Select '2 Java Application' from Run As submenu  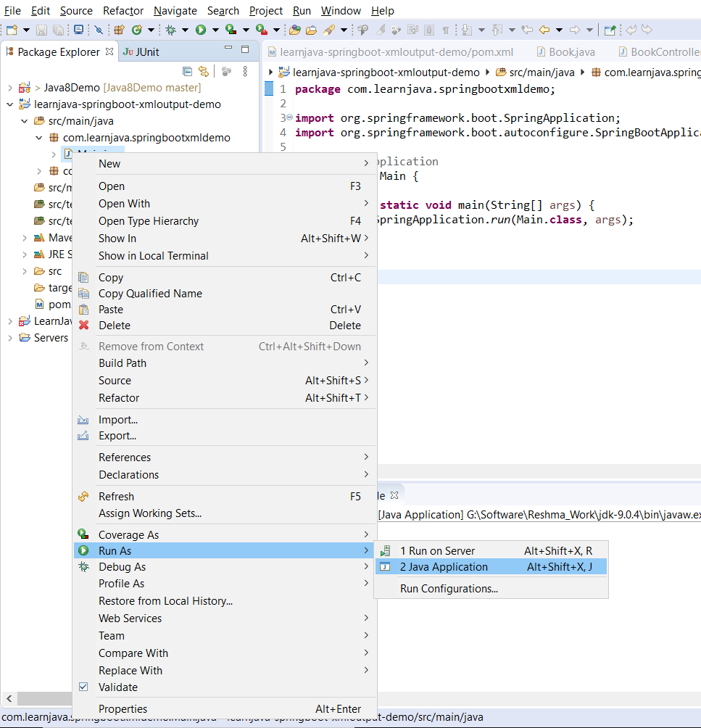click(444, 567)
